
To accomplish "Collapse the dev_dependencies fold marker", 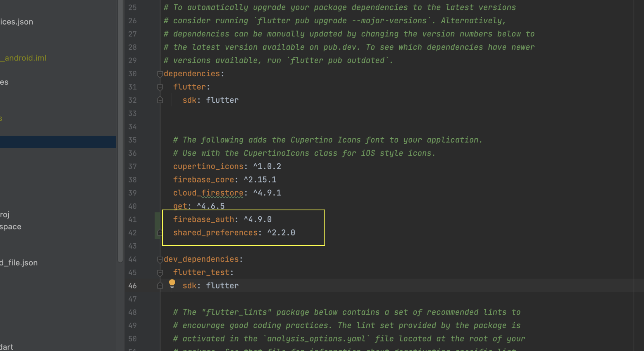I will (160, 259).
